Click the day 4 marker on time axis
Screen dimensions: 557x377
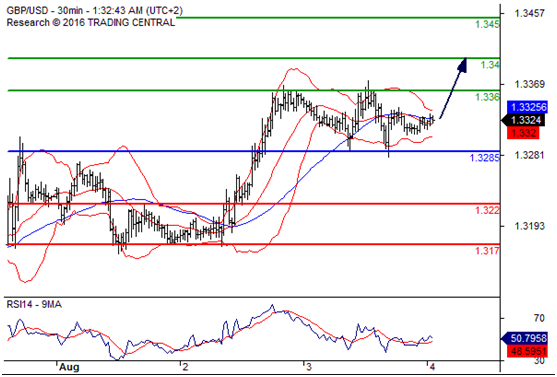pos(431,367)
